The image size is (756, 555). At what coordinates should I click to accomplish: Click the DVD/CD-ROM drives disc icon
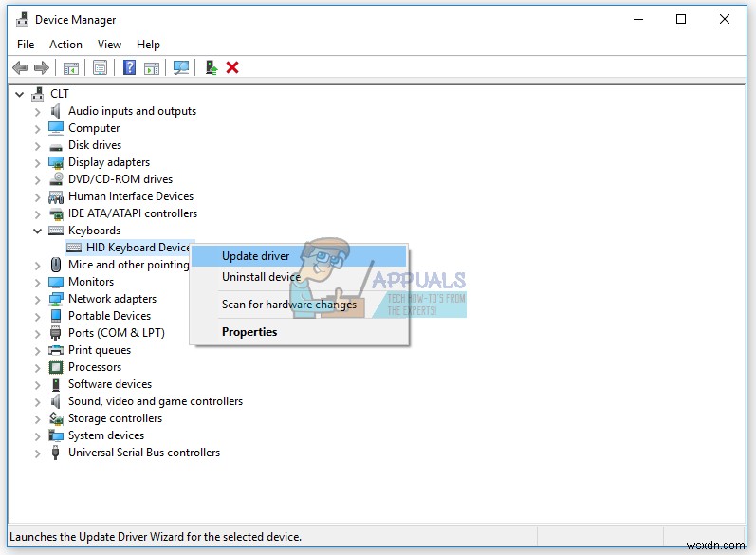[x=56, y=179]
